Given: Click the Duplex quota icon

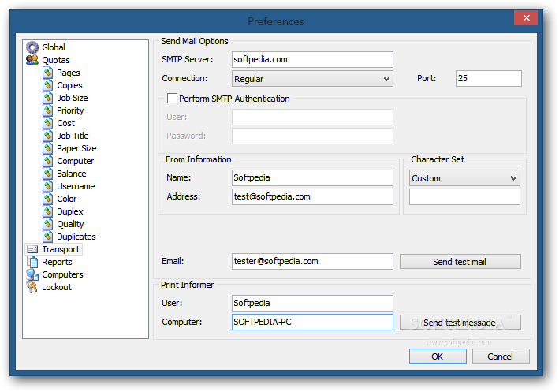Looking at the screenshot, I should (48, 211).
